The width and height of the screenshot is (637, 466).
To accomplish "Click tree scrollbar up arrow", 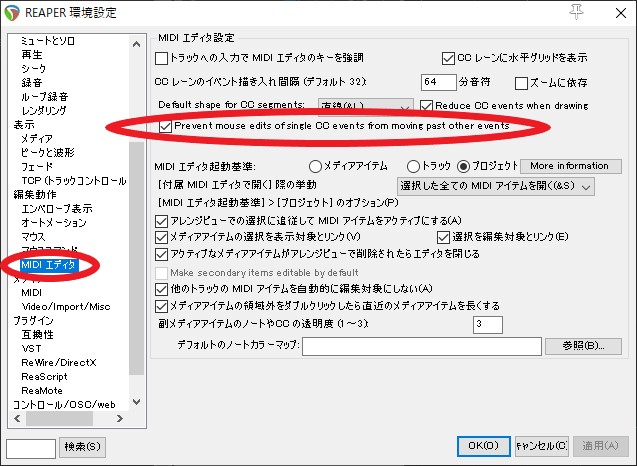I will tap(136, 44).
